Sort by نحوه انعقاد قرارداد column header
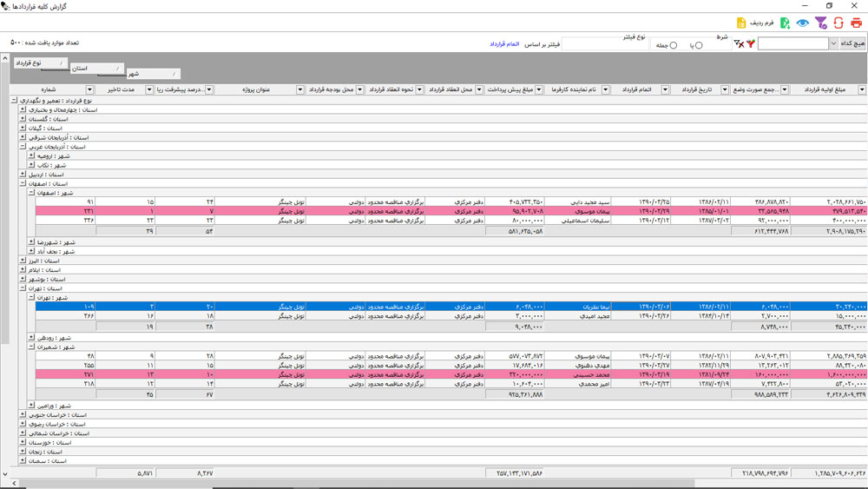Image resolution: width=868 pixels, height=489 pixels. point(391,89)
